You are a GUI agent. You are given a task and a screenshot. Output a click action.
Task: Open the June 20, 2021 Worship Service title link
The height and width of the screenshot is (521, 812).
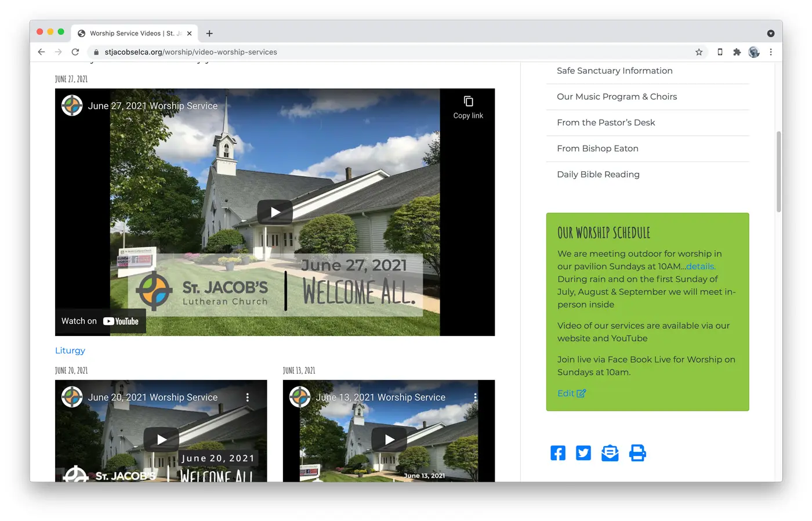[x=153, y=397]
